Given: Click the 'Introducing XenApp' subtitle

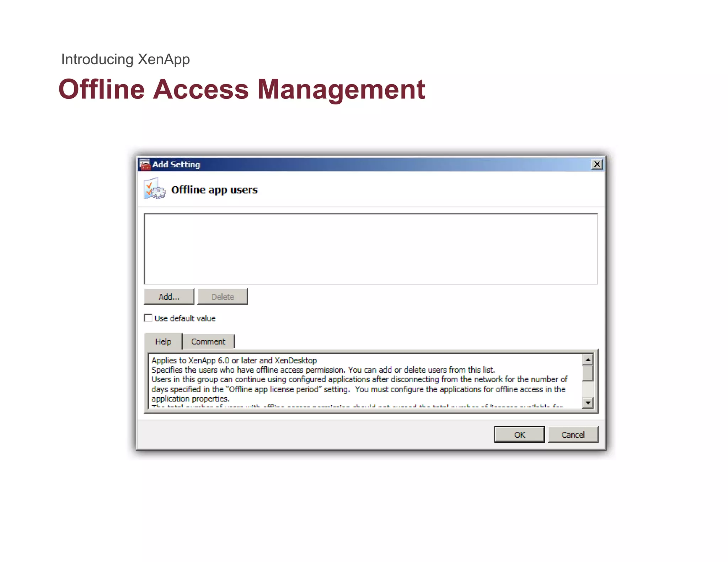Looking at the screenshot, I should [125, 59].
